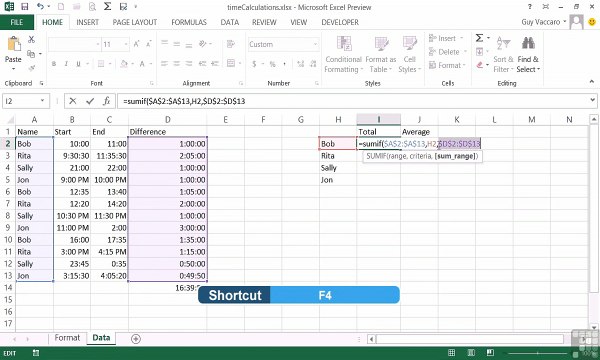
Task: Toggle Italic formatting
Action: pos(66,64)
